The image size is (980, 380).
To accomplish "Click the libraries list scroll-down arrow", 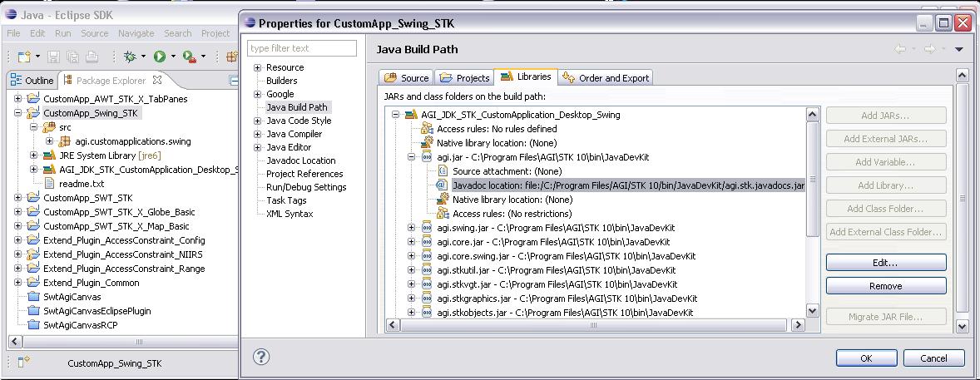I will click(x=813, y=310).
